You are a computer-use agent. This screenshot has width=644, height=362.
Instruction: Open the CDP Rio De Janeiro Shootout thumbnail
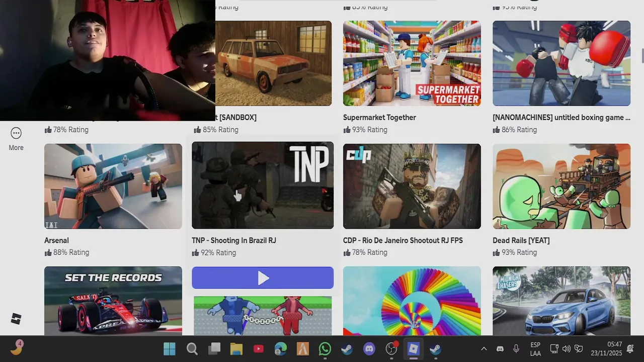(412, 187)
